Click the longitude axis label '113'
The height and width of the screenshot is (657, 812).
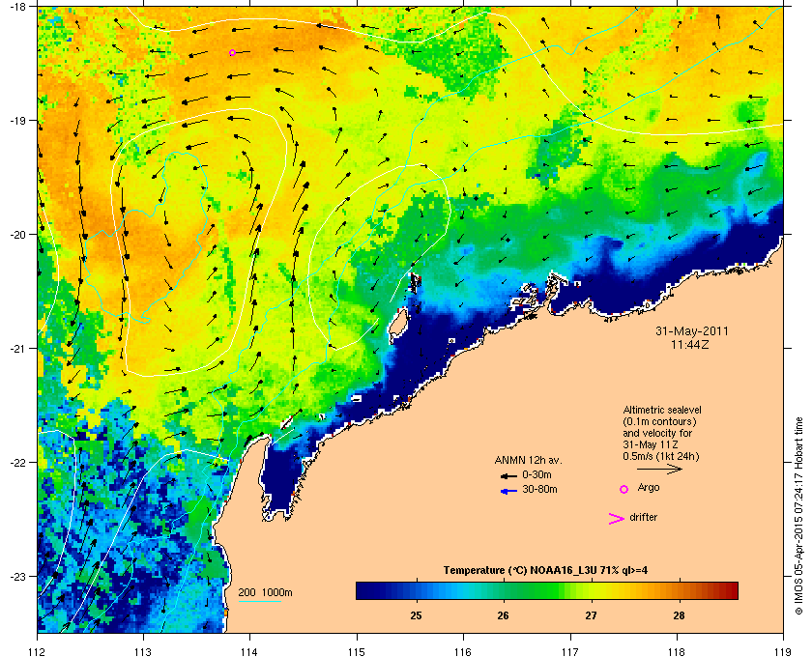(143, 652)
